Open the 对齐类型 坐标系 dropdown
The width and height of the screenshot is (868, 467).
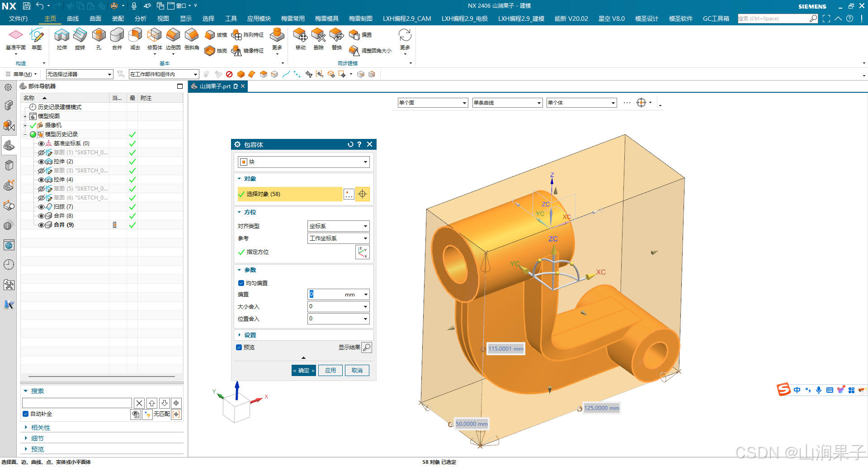(x=339, y=226)
